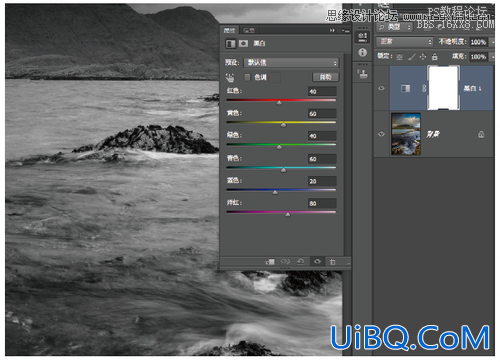500x362 pixels.
Task: Click the Black & White adjustment icon in Properties header
Action: [230, 43]
